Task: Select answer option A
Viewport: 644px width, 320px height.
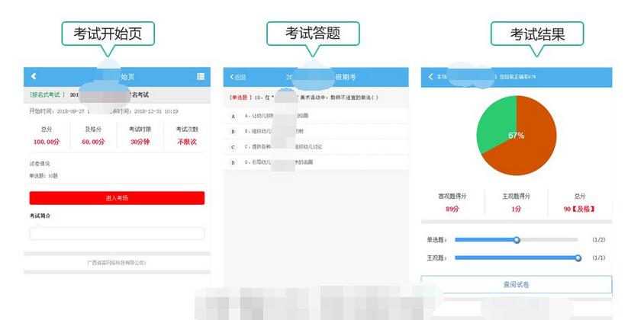Action: (x=233, y=116)
